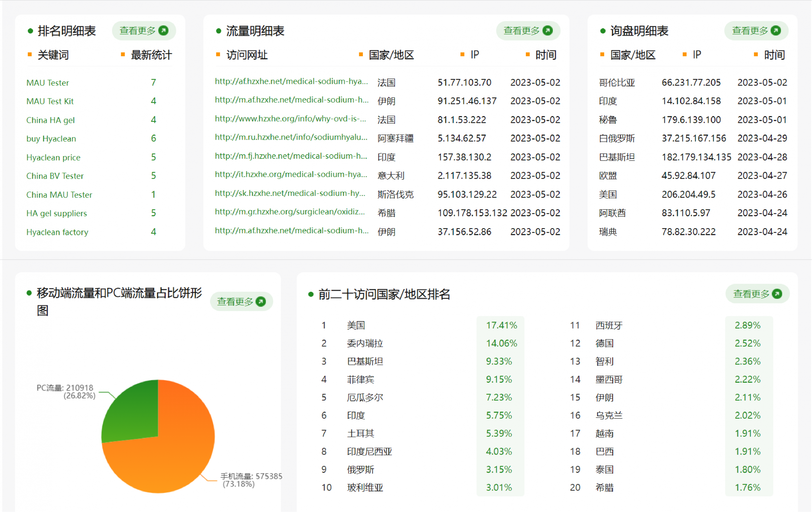
Task: Click the 阿塞拜疆 country cell
Action: [396, 139]
